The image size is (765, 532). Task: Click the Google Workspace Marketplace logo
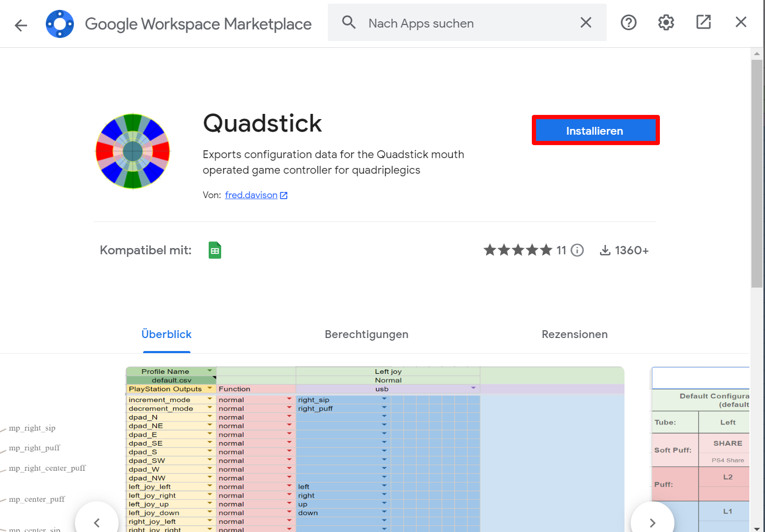click(x=60, y=24)
